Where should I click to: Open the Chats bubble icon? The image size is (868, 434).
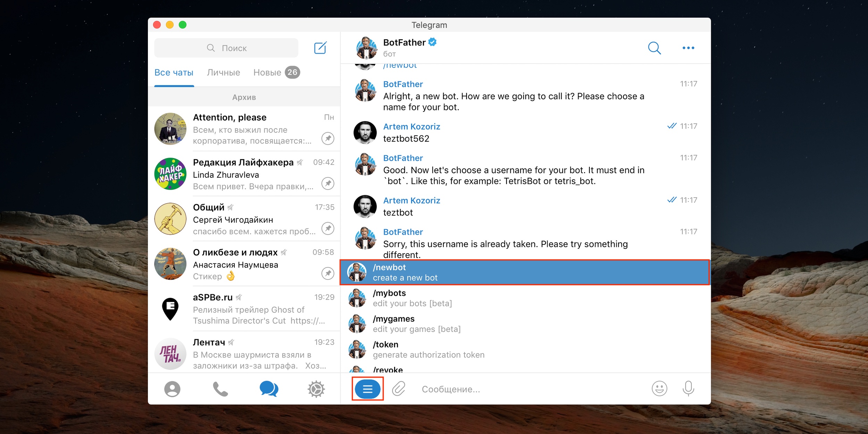coord(269,389)
